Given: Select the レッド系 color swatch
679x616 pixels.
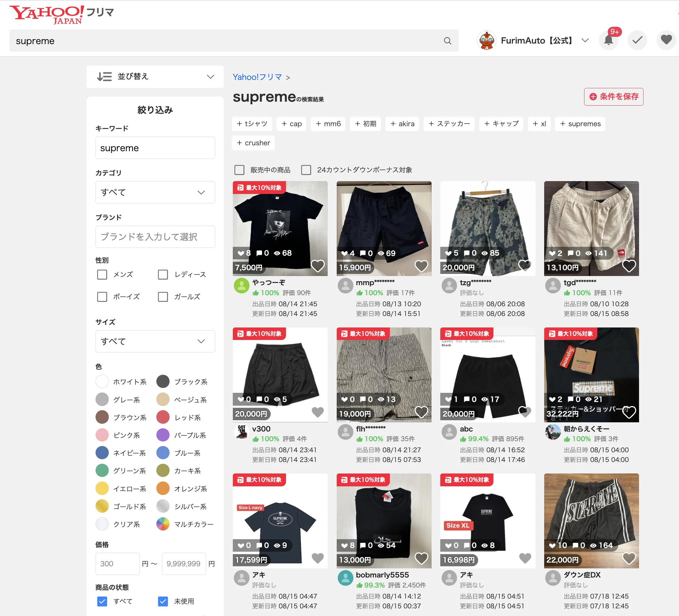Looking at the screenshot, I should 163,418.
